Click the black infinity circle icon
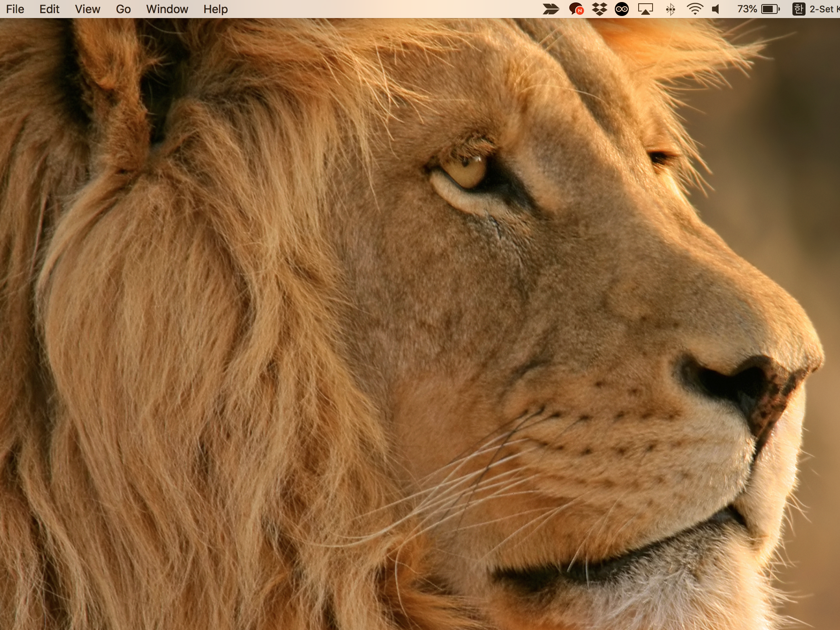The image size is (840, 630). pos(622,9)
